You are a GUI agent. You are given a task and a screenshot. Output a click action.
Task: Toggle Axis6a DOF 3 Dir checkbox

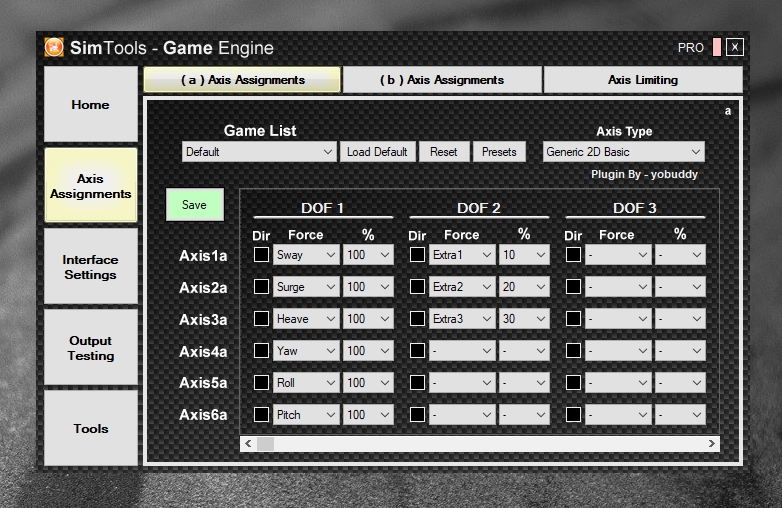[x=574, y=414]
